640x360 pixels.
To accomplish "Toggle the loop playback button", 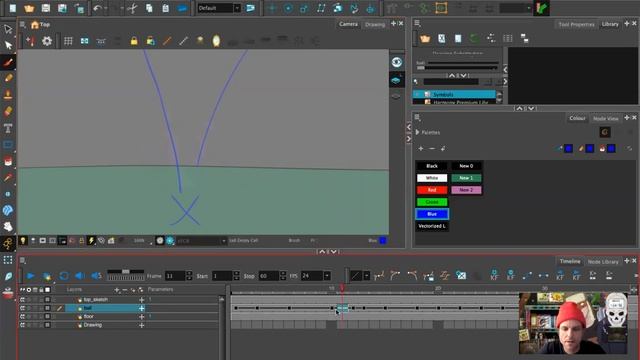I will pos(64,276).
